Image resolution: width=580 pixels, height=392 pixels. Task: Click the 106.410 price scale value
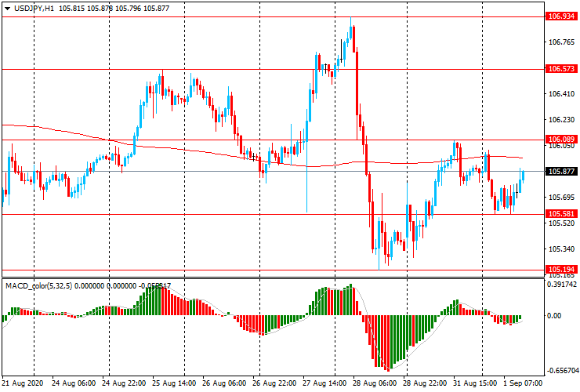point(561,94)
